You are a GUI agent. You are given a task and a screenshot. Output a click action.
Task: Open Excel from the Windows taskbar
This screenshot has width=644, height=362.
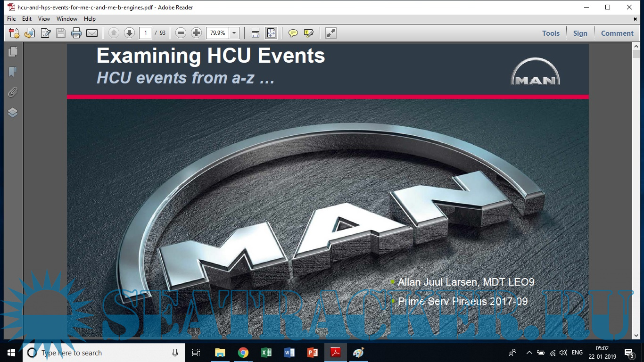[x=266, y=353]
